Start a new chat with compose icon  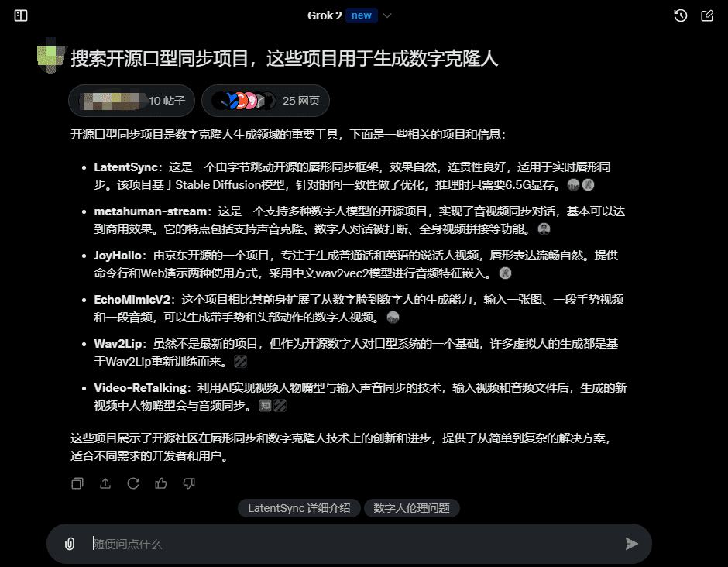coord(706,15)
